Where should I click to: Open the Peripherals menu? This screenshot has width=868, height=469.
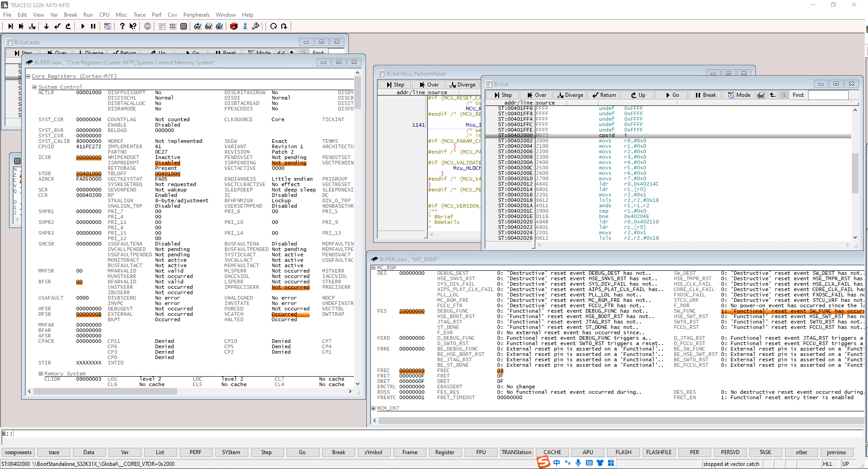[196, 14]
